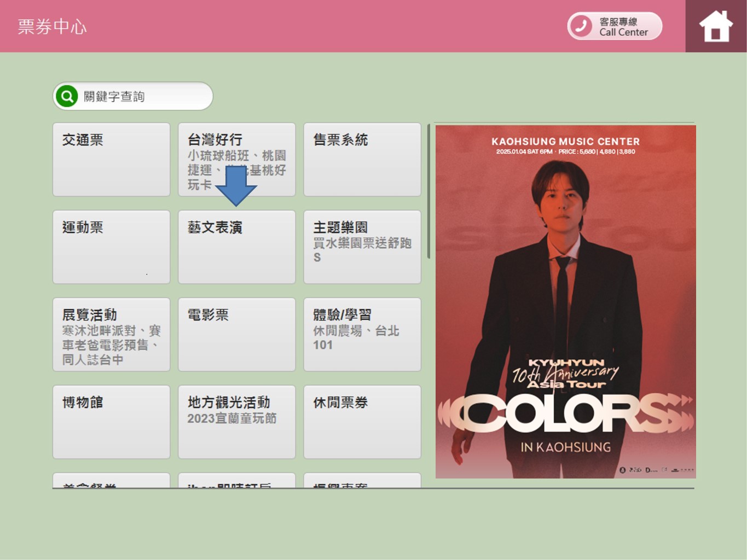Open the 台灣好行 category tile

click(x=236, y=159)
